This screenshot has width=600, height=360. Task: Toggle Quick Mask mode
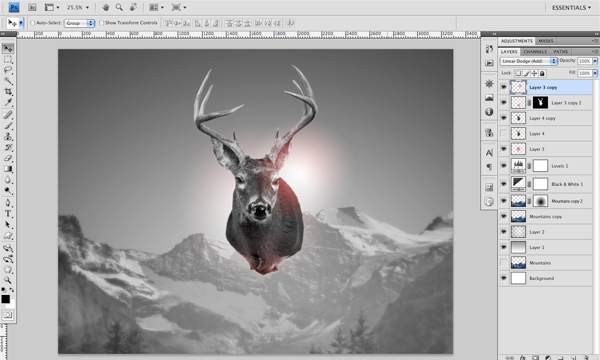tap(8, 315)
